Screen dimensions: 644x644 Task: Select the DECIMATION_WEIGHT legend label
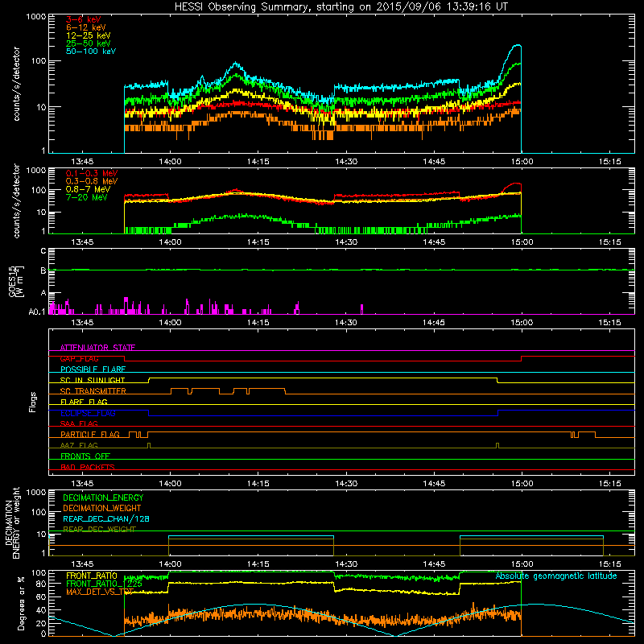(102, 509)
